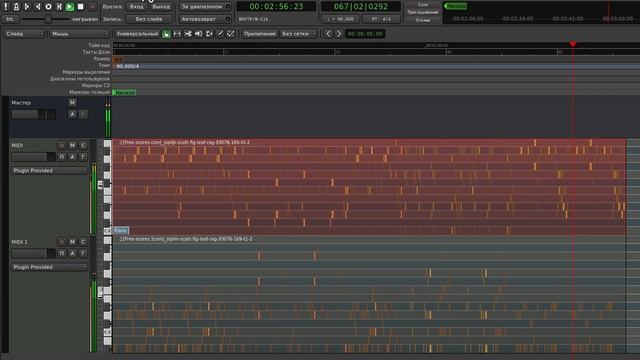Click the Int. sync source button
The width and height of the screenshot is (640, 360).
10,19
